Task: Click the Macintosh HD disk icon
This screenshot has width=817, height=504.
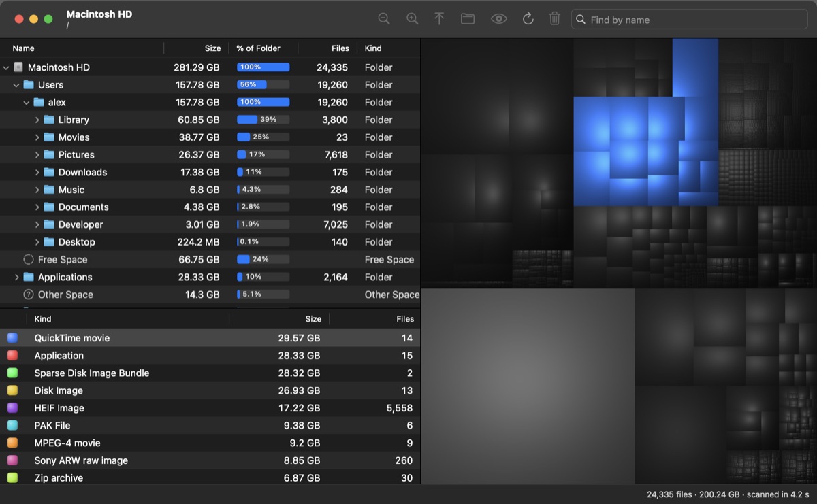Action: [18, 67]
